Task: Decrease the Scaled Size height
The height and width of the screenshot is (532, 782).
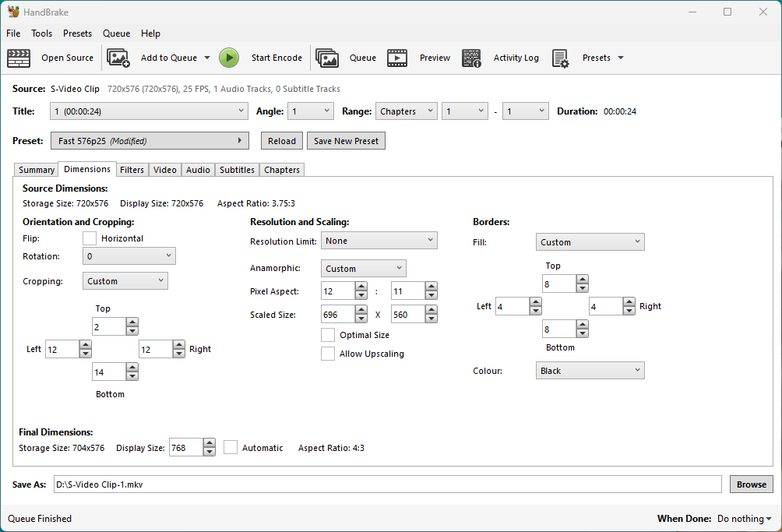Action: click(432, 319)
